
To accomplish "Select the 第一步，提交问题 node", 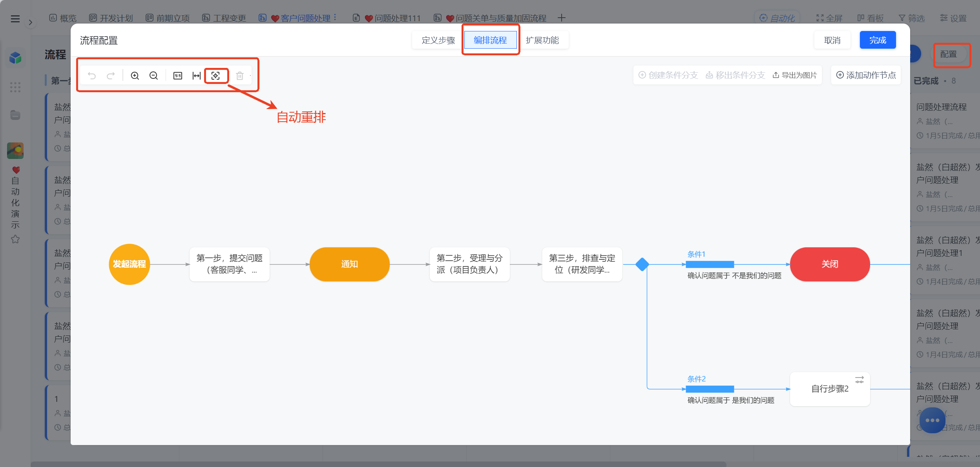I will [230, 264].
